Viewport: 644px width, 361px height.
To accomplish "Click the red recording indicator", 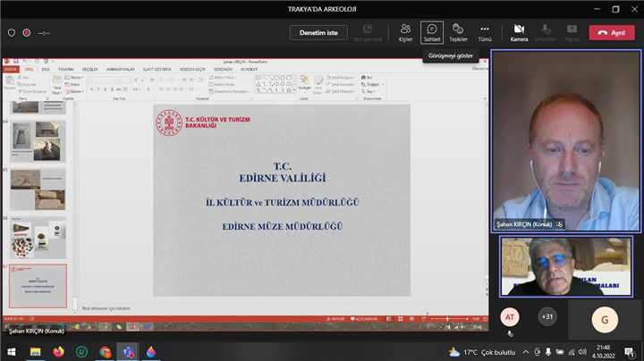I will click(26, 33).
